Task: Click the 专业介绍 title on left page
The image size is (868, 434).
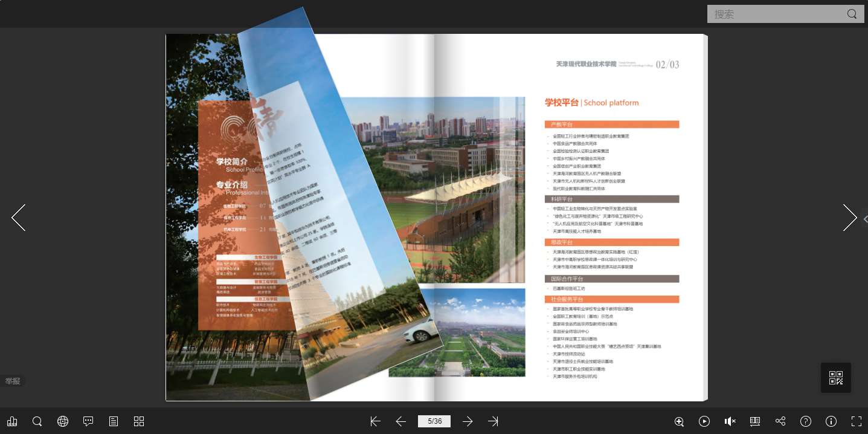Action: coord(232,185)
